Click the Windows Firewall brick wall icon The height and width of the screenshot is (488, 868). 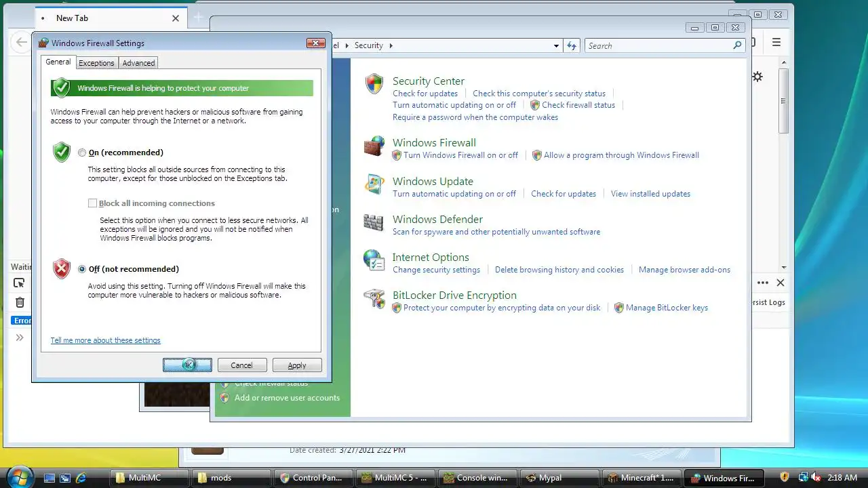[374, 146]
